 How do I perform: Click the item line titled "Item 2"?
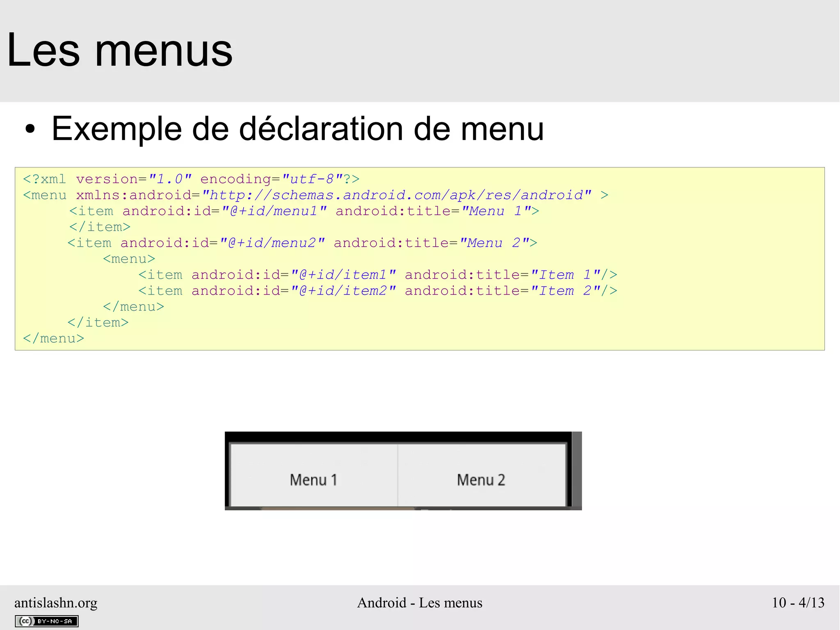pyautogui.click(x=378, y=291)
